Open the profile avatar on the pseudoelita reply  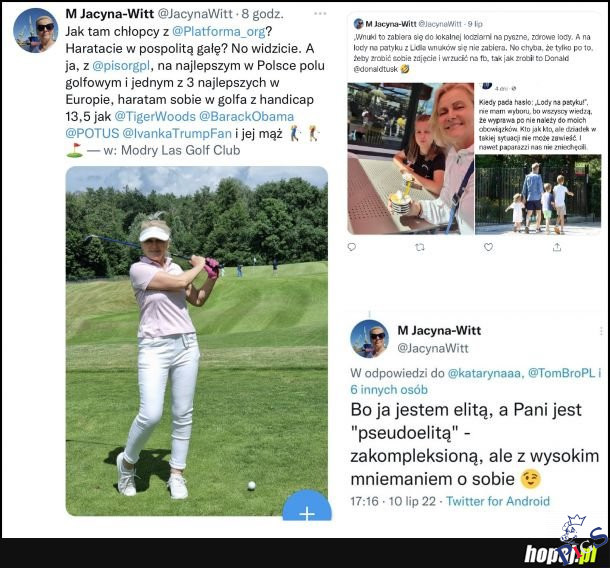(x=369, y=338)
